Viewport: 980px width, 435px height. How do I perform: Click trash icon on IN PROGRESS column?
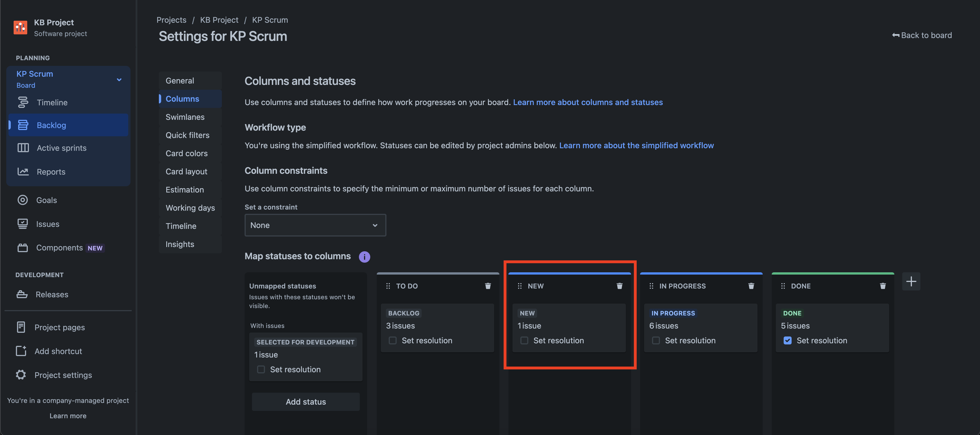click(x=751, y=286)
